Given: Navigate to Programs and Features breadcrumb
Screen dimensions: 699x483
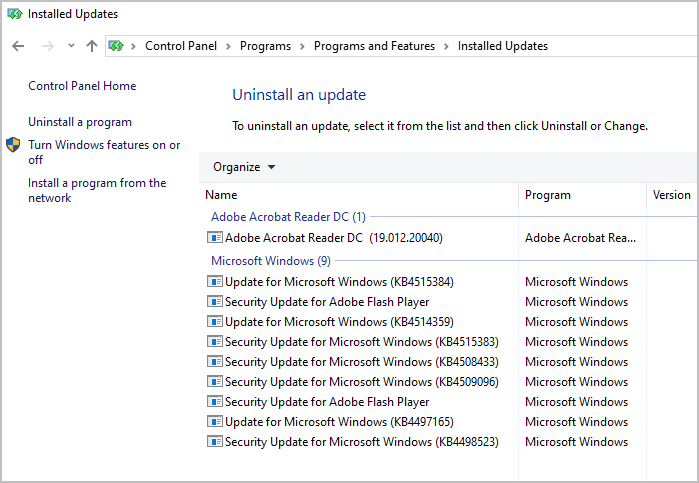Looking at the screenshot, I should [374, 46].
